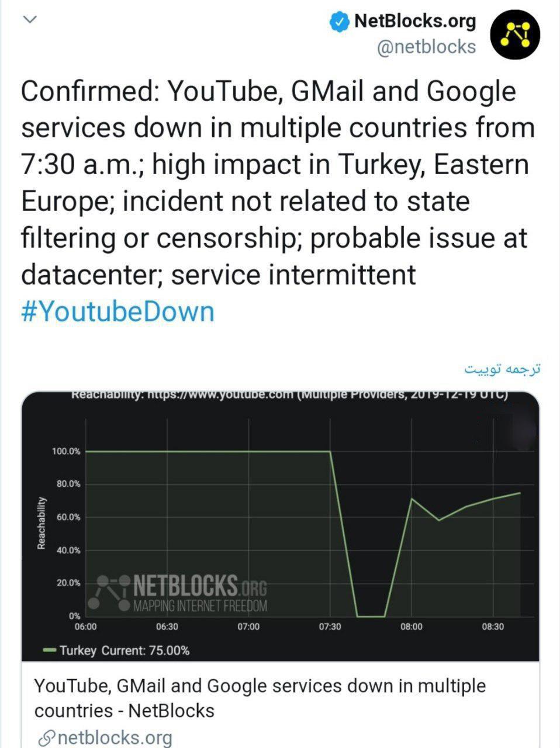Click the 08:00 time axis label

(x=411, y=626)
